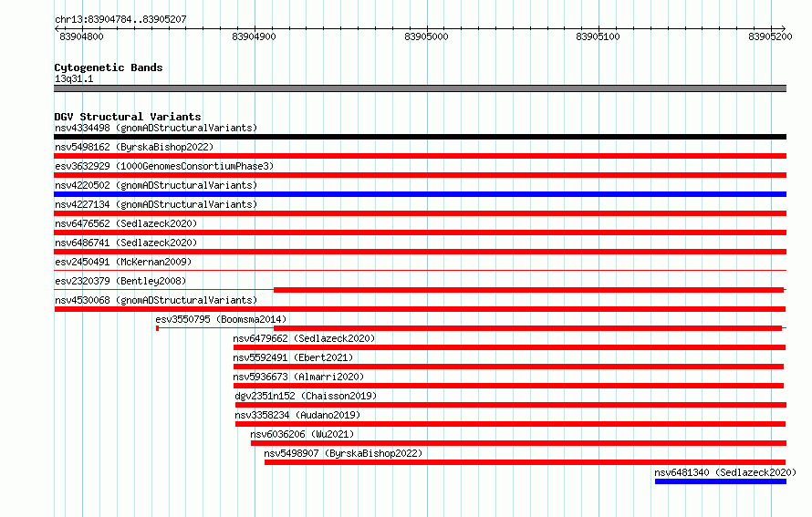Open nsv6486741 (Sedlazeck2020) label
This screenshot has width=812, height=517.
coord(126,243)
